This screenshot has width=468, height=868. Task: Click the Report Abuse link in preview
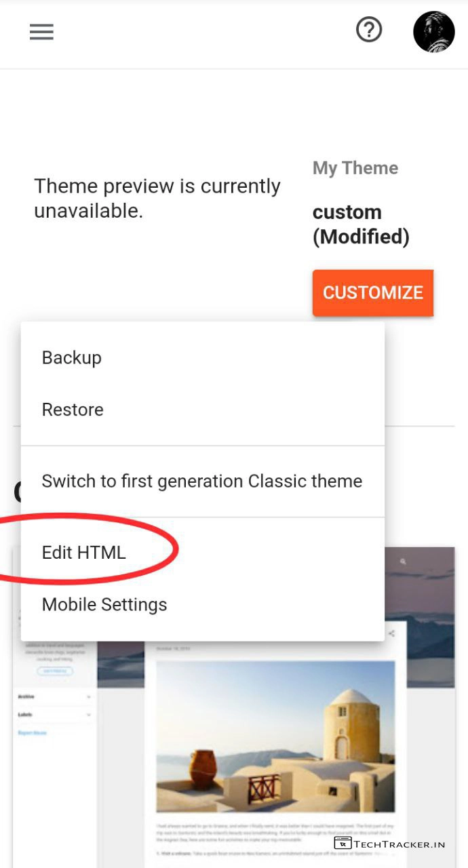[x=32, y=732]
